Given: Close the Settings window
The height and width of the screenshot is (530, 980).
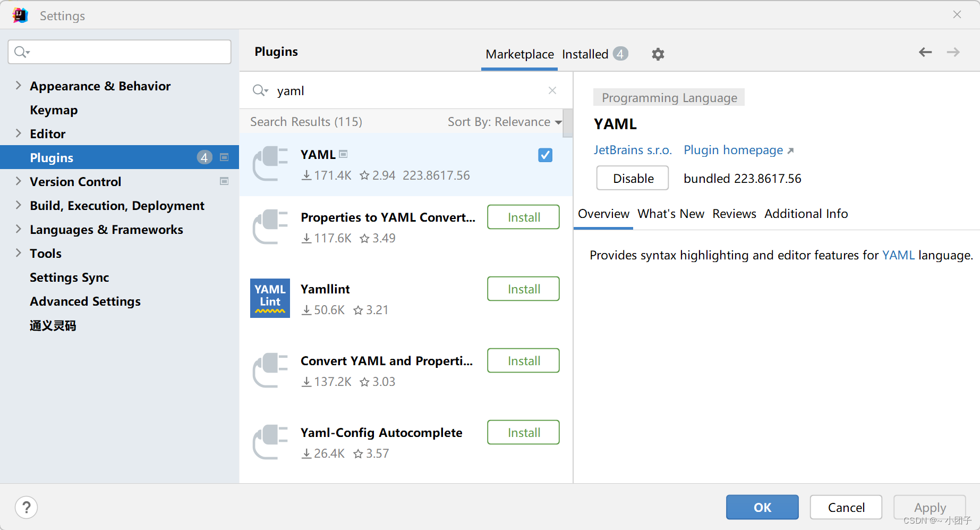Looking at the screenshot, I should pyautogui.click(x=957, y=15).
